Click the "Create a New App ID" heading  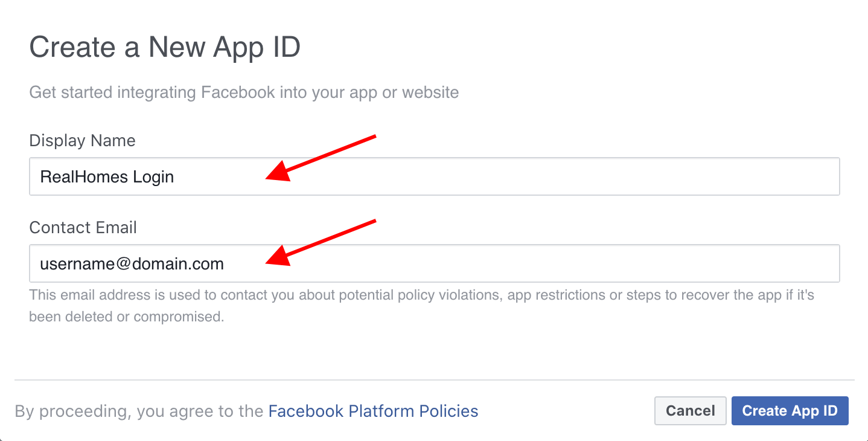click(165, 47)
